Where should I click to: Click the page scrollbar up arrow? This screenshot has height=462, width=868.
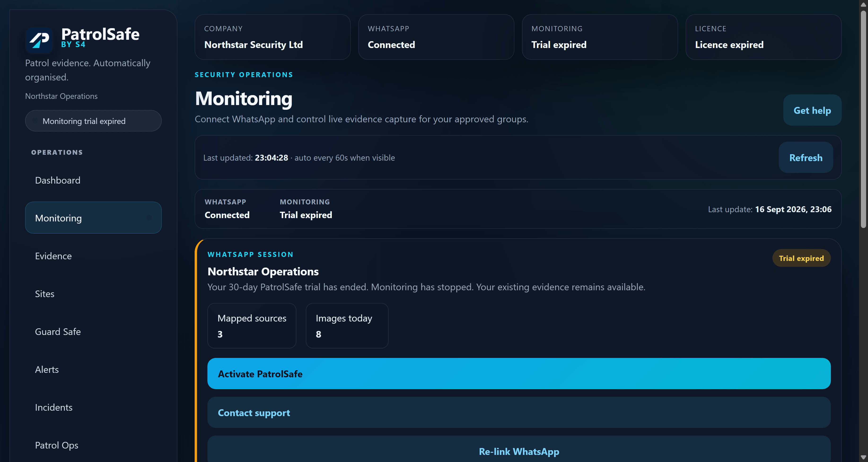tap(863, 4)
